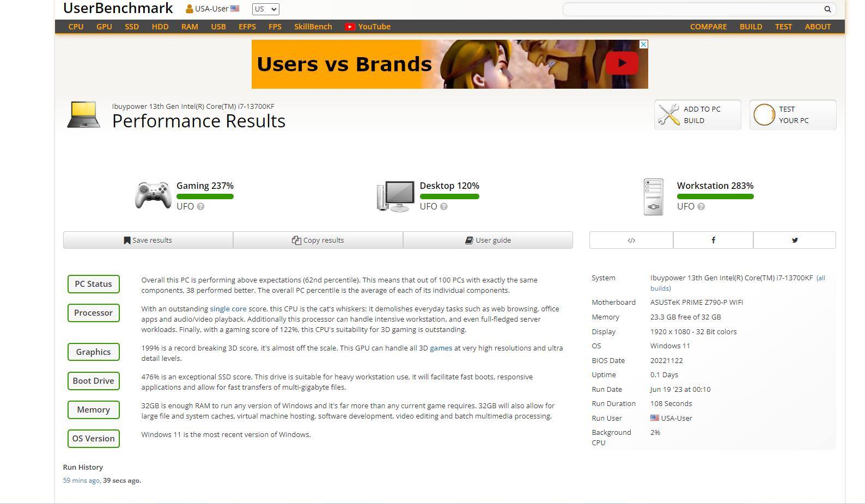Open the SkillBench menu
The image size is (865, 504).
pos(313,27)
